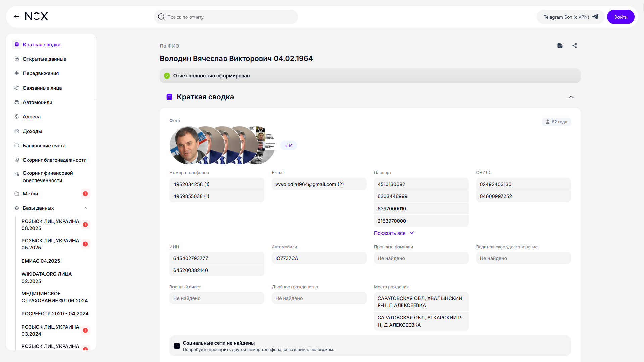This screenshot has width=644, height=362.
Task: Click the search magnifier icon
Action: (x=161, y=17)
